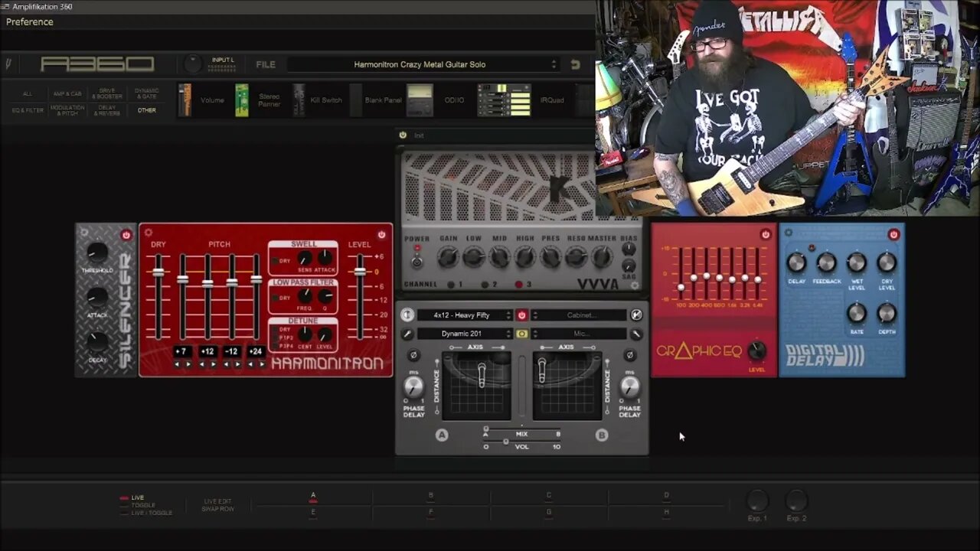Select footswitch slot A

pyautogui.click(x=313, y=497)
